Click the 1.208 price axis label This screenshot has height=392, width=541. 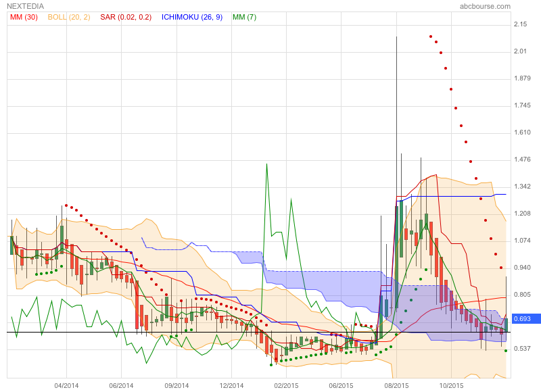pos(522,214)
